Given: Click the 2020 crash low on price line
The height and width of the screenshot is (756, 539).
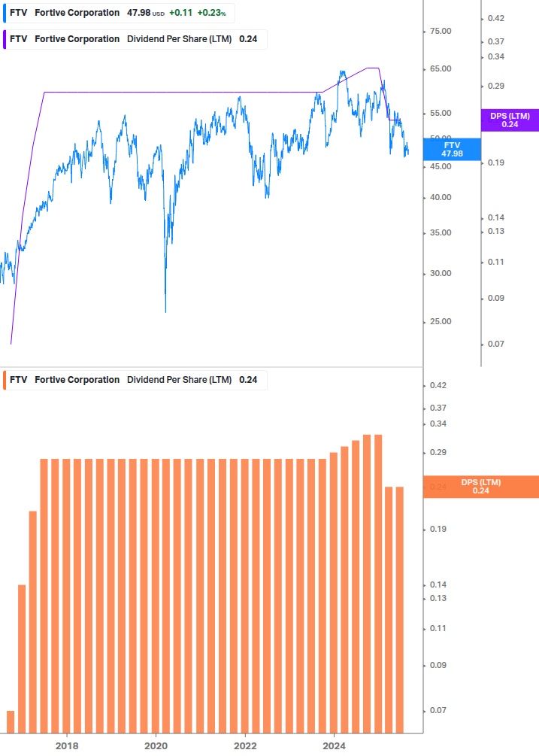Looking at the screenshot, I should [x=165, y=310].
